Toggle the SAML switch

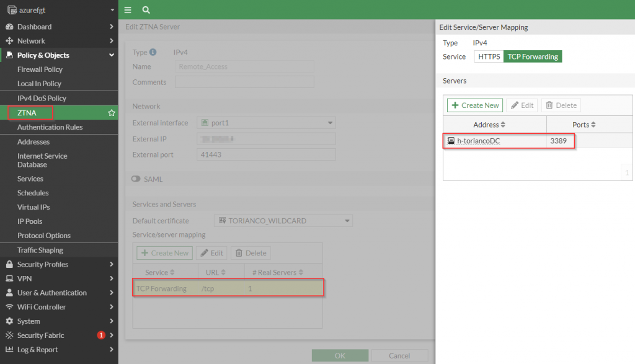[x=136, y=179]
